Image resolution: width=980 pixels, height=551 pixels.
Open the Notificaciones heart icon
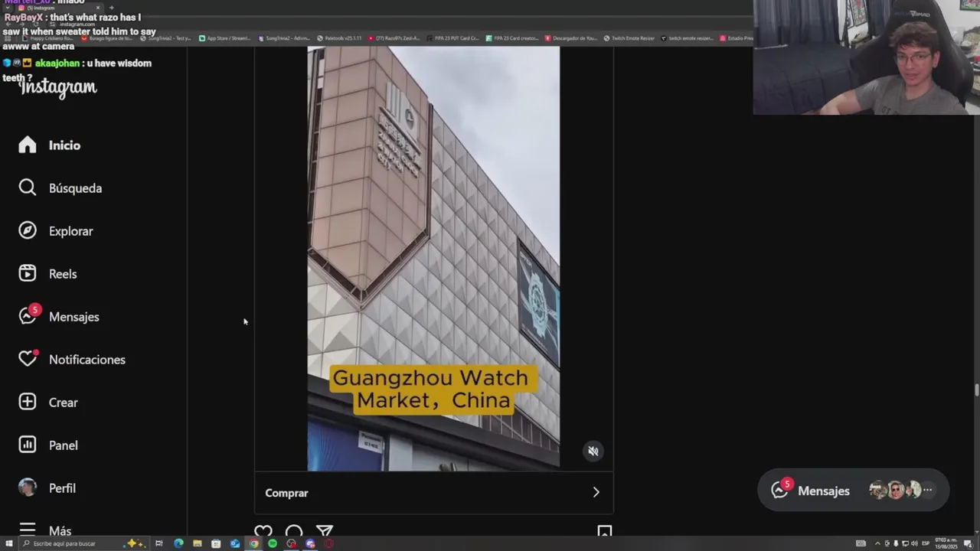28,359
